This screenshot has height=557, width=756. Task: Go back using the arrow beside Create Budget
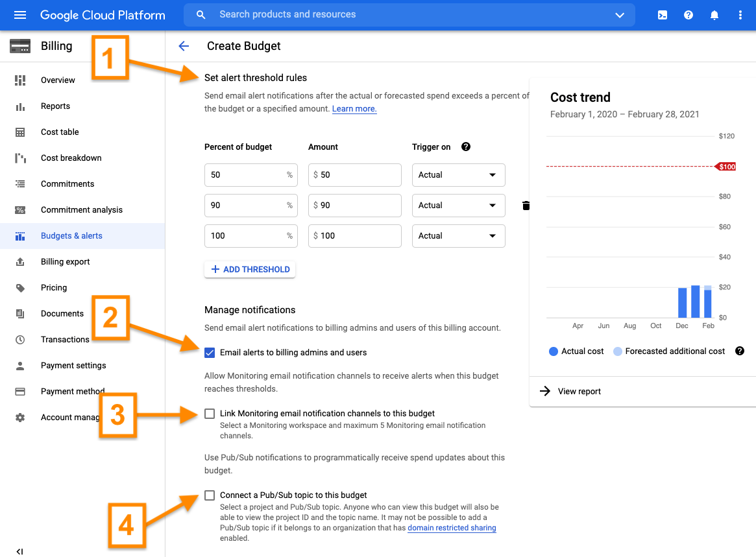point(184,46)
